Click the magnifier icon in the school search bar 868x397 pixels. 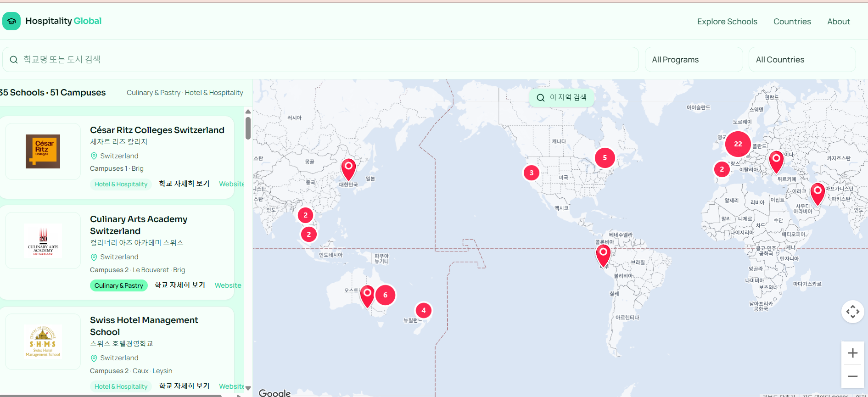[14, 60]
